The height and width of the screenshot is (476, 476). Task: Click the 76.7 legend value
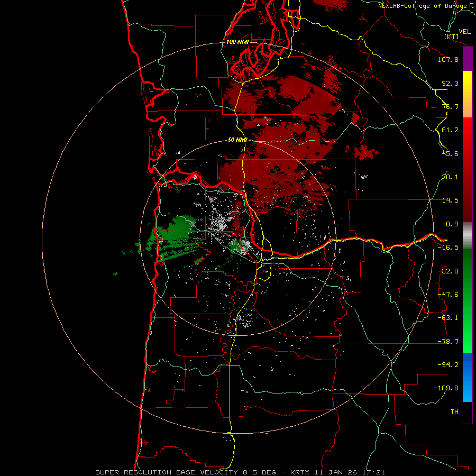[x=450, y=106]
